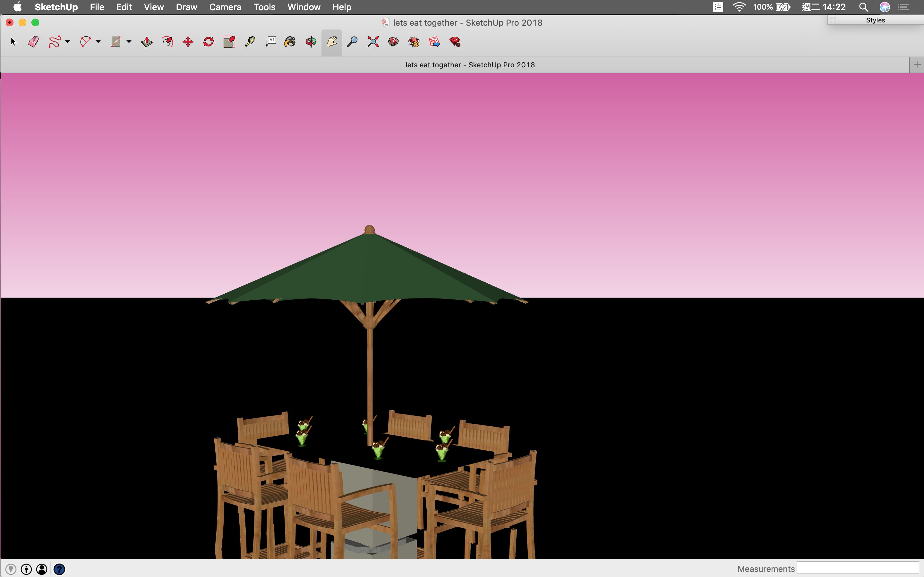
Task: Open the Window menu
Action: pyautogui.click(x=304, y=7)
